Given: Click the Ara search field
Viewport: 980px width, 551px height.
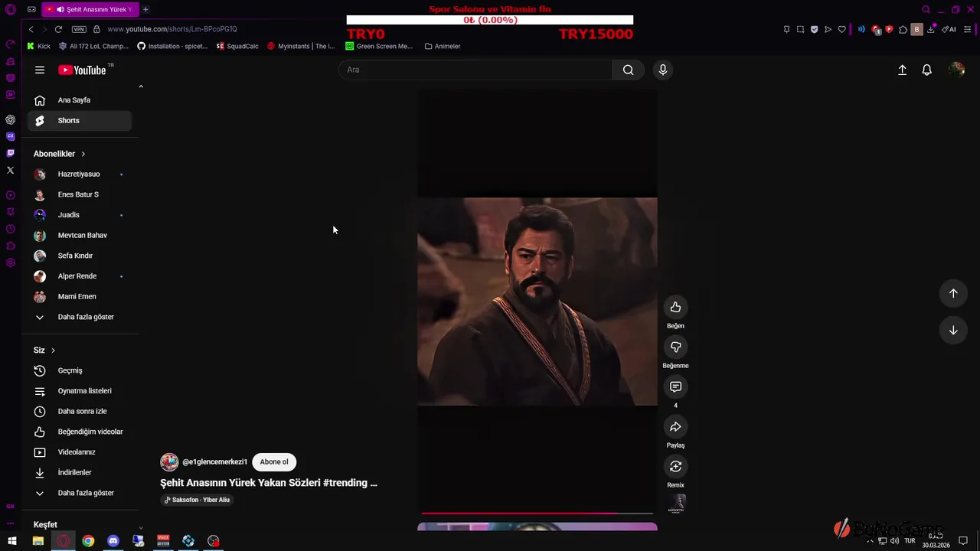Looking at the screenshot, I should (x=475, y=70).
